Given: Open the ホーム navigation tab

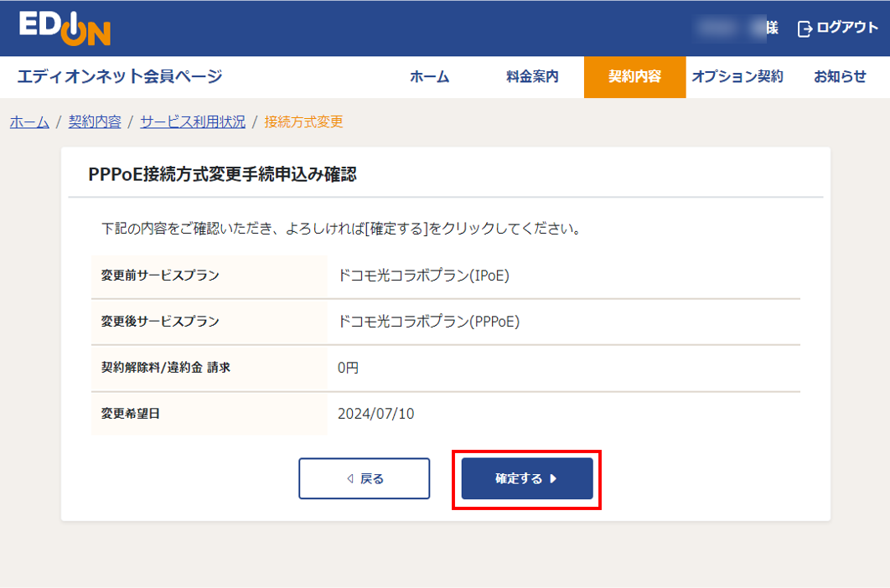Looking at the screenshot, I should (429, 77).
